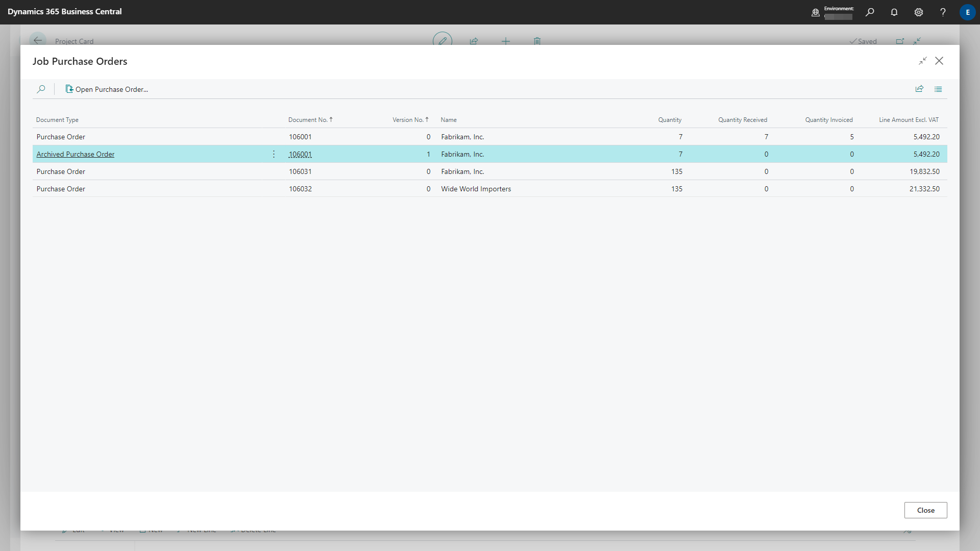Go back with Project Card back arrow
980x551 pixels.
pyautogui.click(x=38, y=40)
